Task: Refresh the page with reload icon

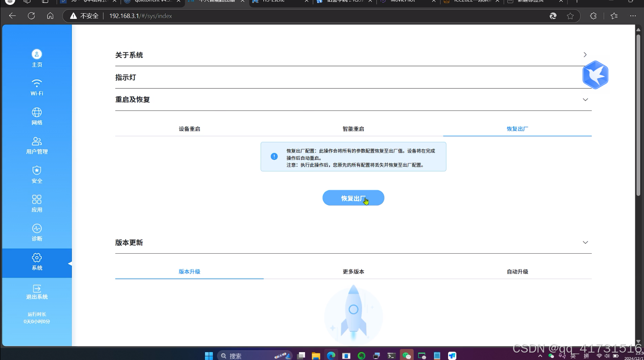Action: [x=31, y=16]
